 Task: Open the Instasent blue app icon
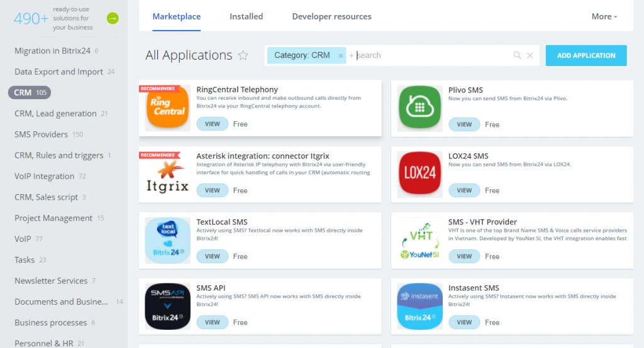[419, 306]
